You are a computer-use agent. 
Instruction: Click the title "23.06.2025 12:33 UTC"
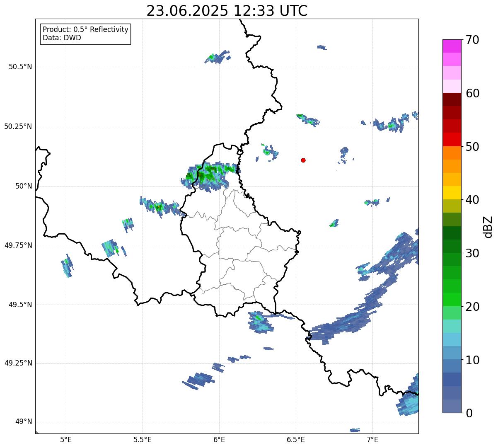tap(227, 10)
